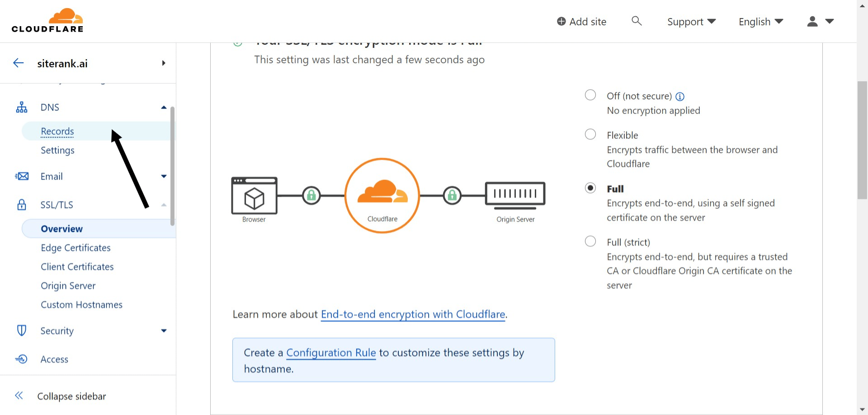
Task: Follow the Configuration Rule link
Action: point(331,353)
